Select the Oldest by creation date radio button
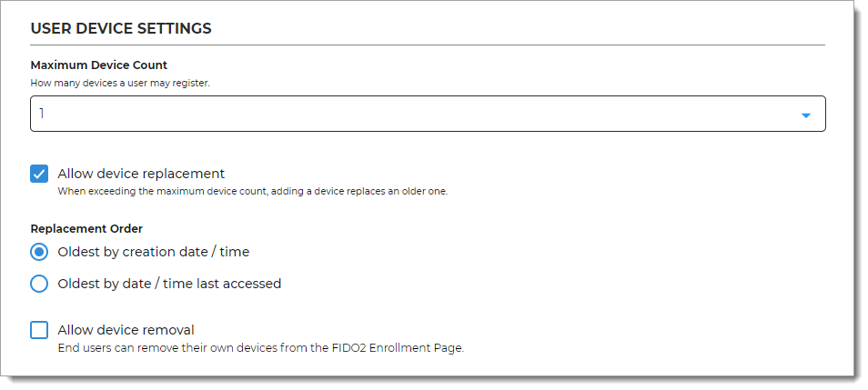 pos(39,252)
